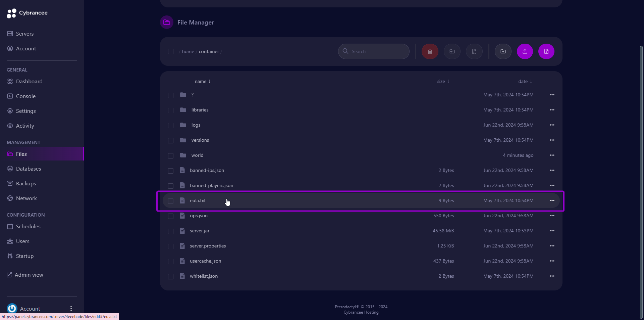
Task: Open the options menu for eula.txt
Action: click(552, 200)
